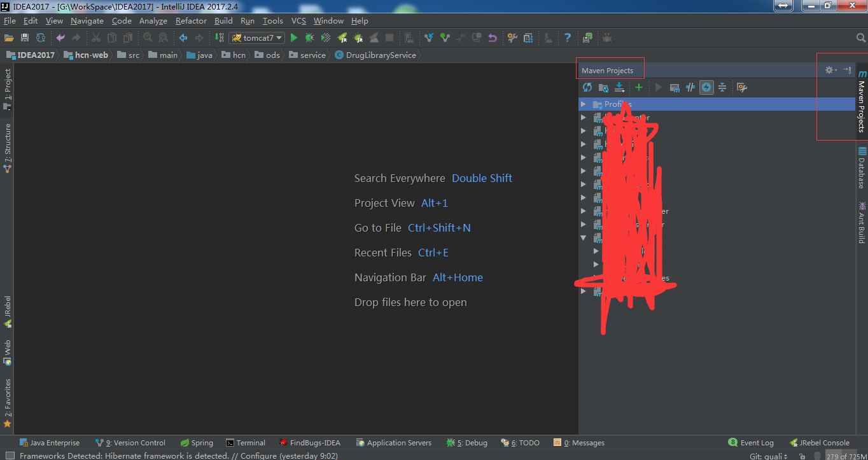Open the tomcat7 run configuration dropdown
The width and height of the screenshot is (868, 460).
tap(257, 38)
